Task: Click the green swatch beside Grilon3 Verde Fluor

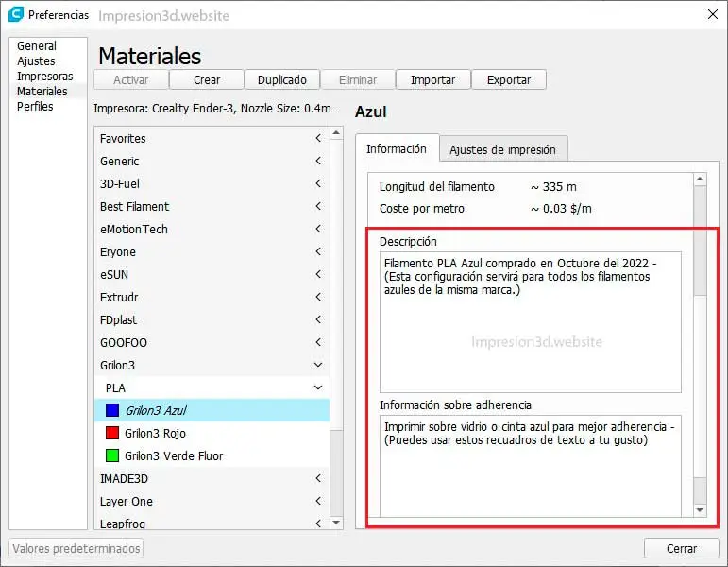Action: tap(112, 455)
